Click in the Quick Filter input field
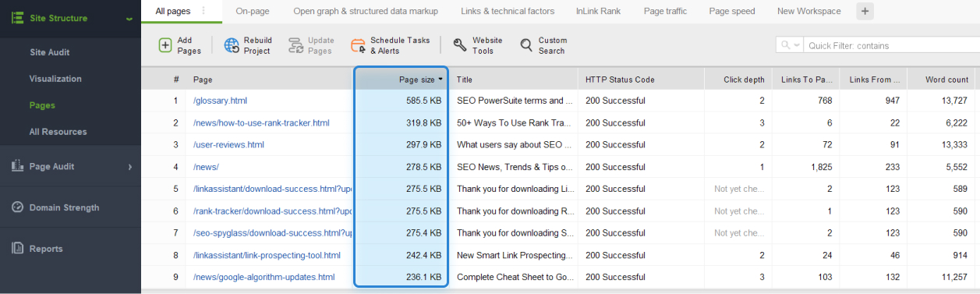This screenshot has height=294, width=980. 890,45
